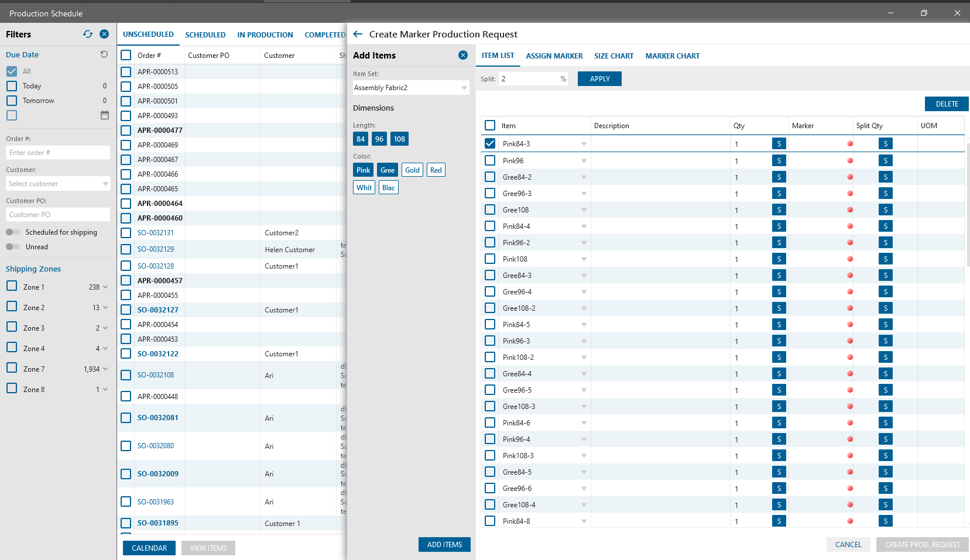
Task: Go back using the arrow beside Create Marker
Action: pos(358,34)
